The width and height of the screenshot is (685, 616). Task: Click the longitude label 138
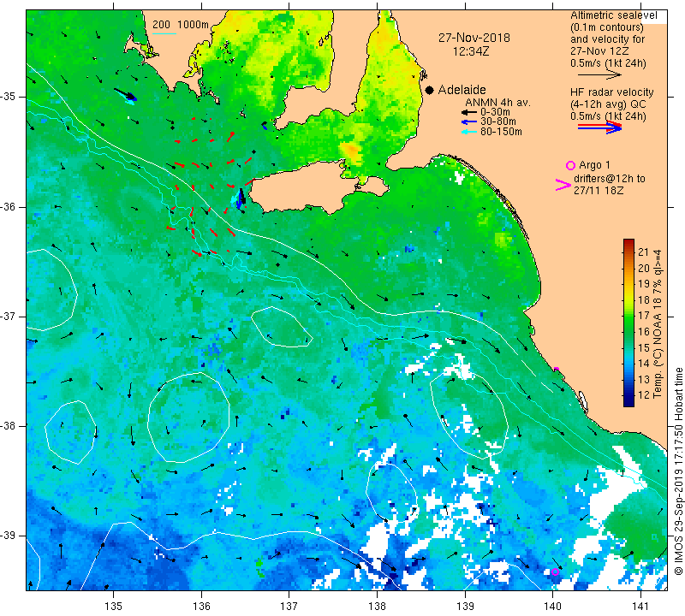(x=377, y=606)
